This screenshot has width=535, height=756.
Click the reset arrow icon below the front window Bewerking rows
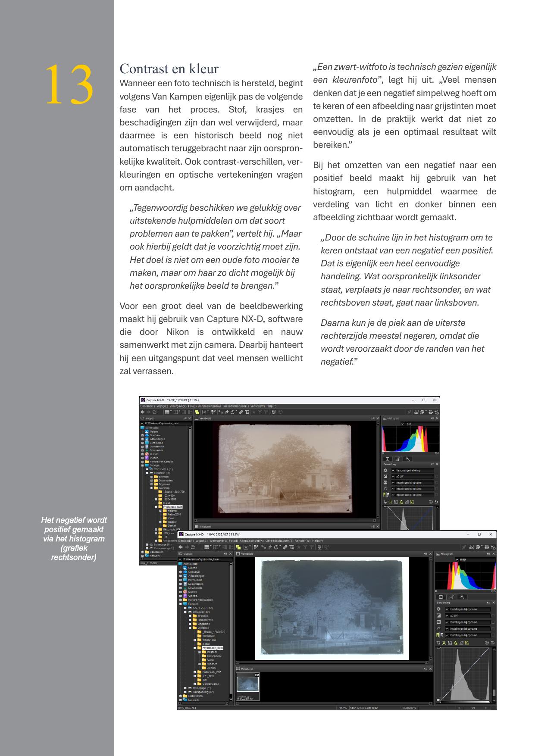[493, 643]
